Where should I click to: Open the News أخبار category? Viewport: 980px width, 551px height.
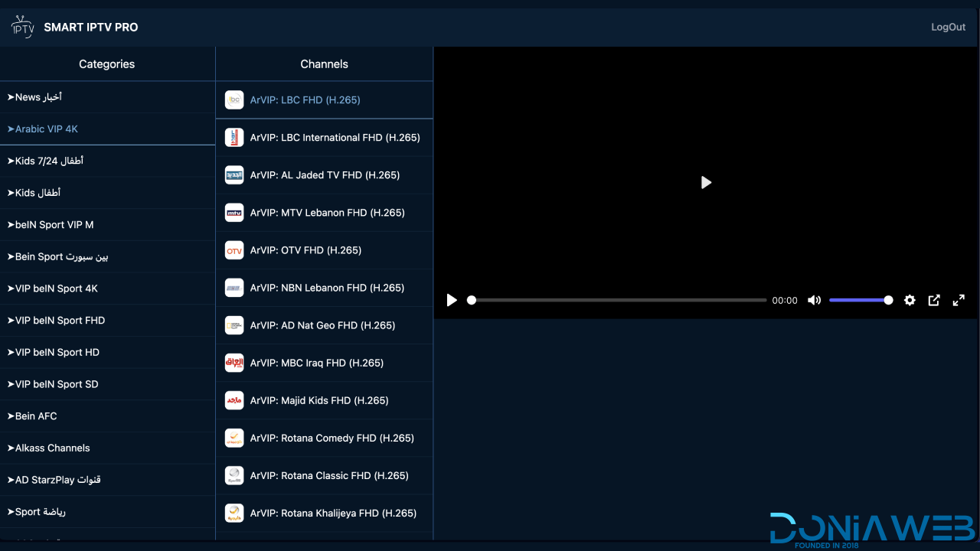[x=107, y=97]
